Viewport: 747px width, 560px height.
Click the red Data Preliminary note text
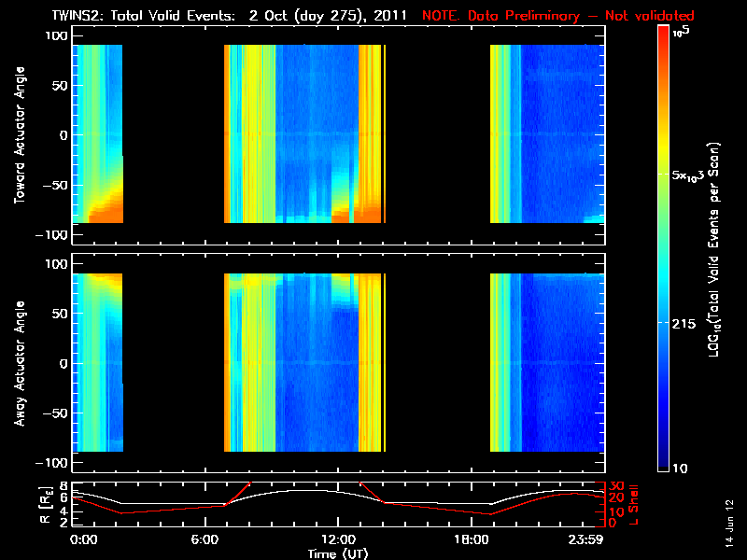(x=557, y=16)
